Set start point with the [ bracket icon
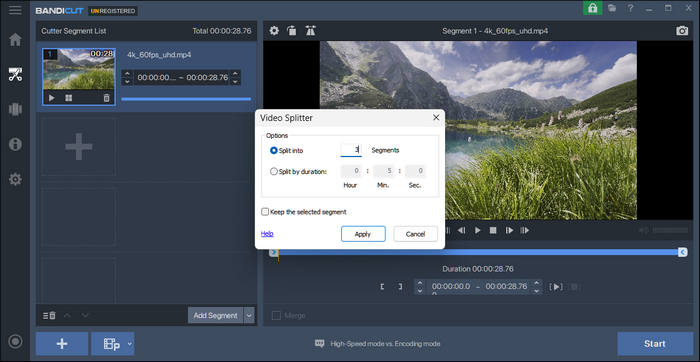Viewport: 700px width, 362px height. [x=382, y=287]
